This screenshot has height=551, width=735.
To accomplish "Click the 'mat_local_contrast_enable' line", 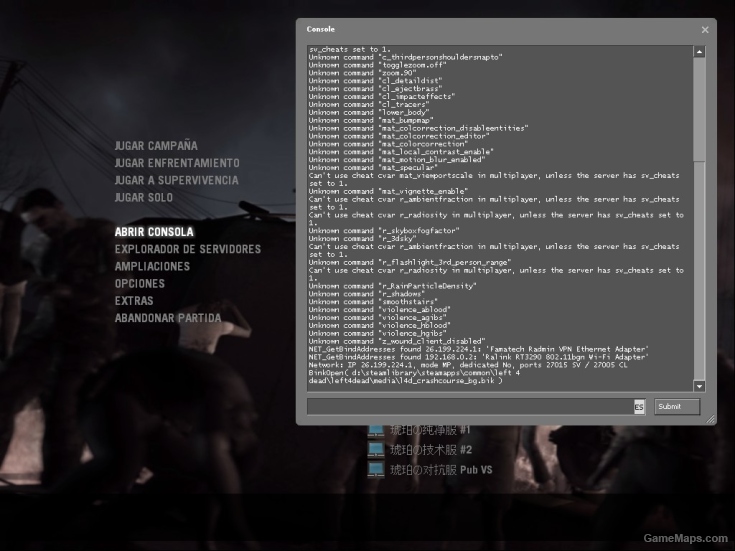I will [401, 152].
